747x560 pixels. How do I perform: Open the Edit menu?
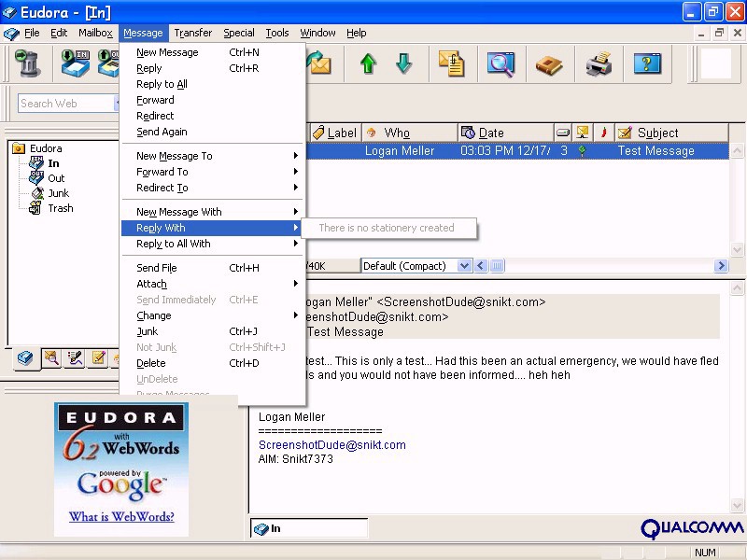coord(59,33)
